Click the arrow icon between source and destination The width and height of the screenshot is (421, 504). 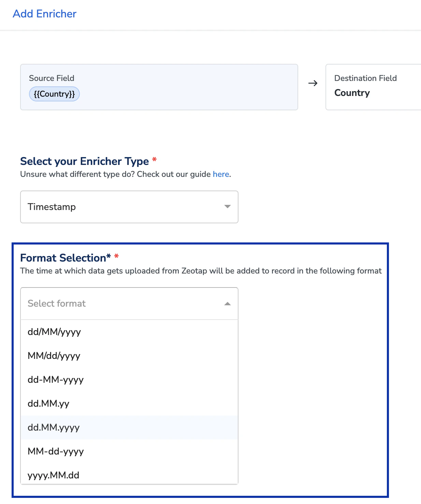(x=313, y=83)
